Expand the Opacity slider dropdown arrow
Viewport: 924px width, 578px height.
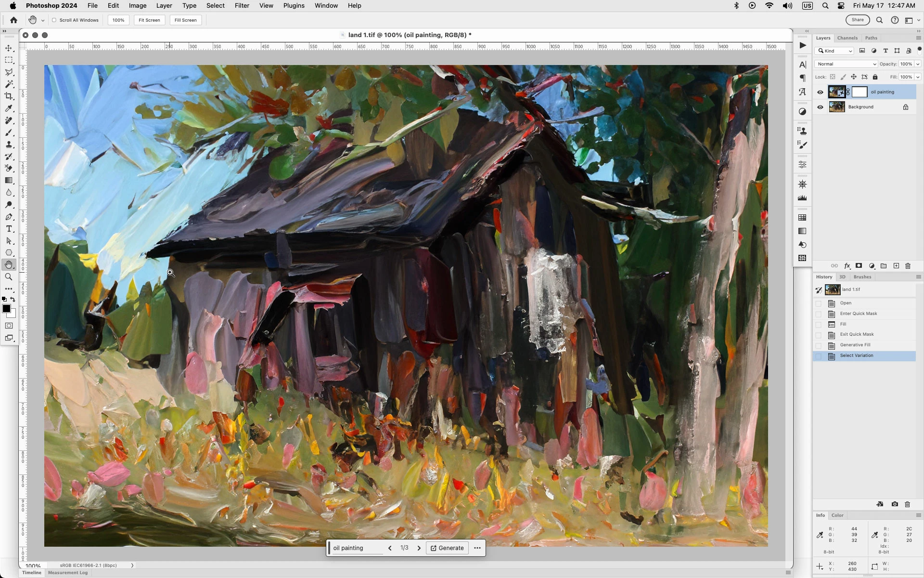(x=918, y=64)
